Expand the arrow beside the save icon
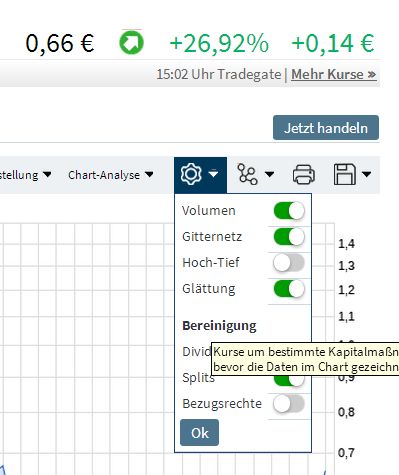399x475 pixels. coord(366,174)
